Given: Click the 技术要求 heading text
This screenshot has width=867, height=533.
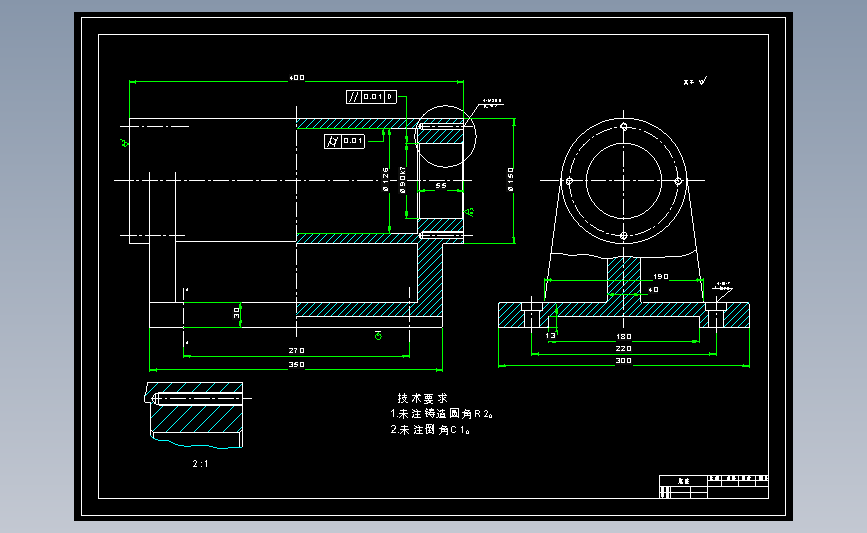Looking at the screenshot, I should point(422,398).
